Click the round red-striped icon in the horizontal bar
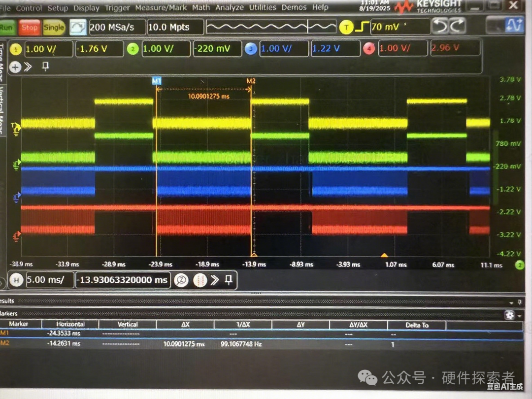This screenshot has height=399, width=532. point(200,280)
